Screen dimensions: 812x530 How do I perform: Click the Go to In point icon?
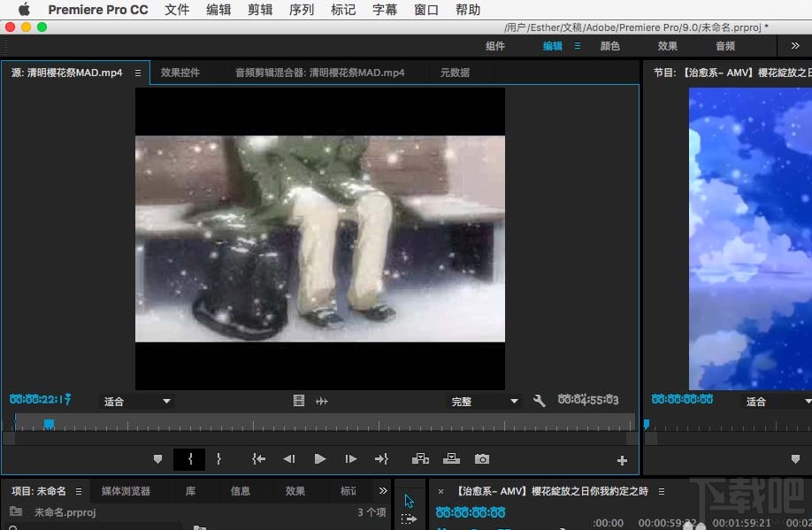[258, 458]
